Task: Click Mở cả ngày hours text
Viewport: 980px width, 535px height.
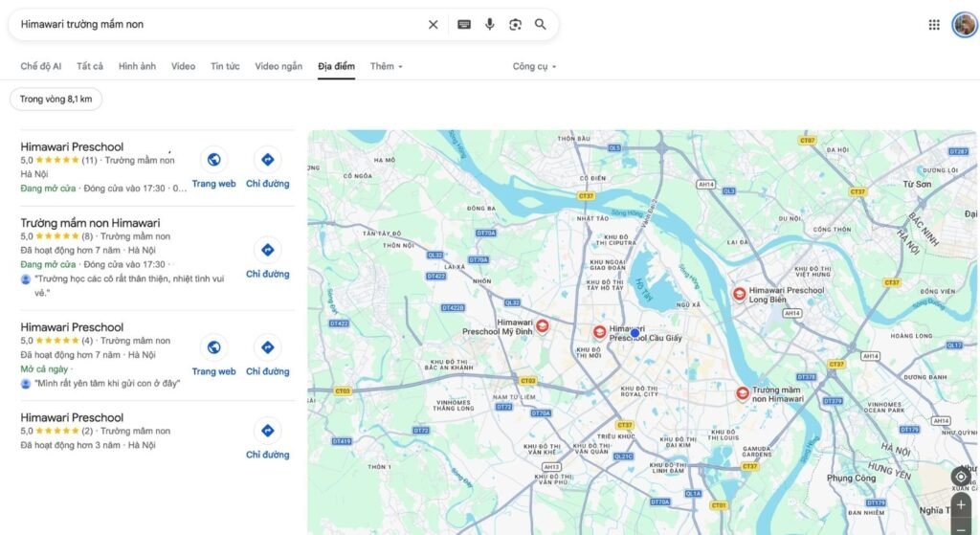Action: click(44, 368)
